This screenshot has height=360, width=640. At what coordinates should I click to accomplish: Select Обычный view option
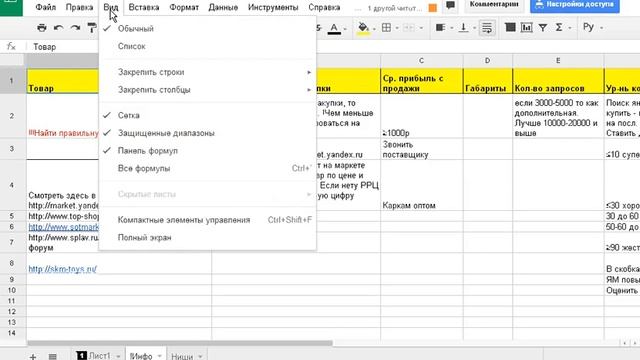click(x=207, y=29)
